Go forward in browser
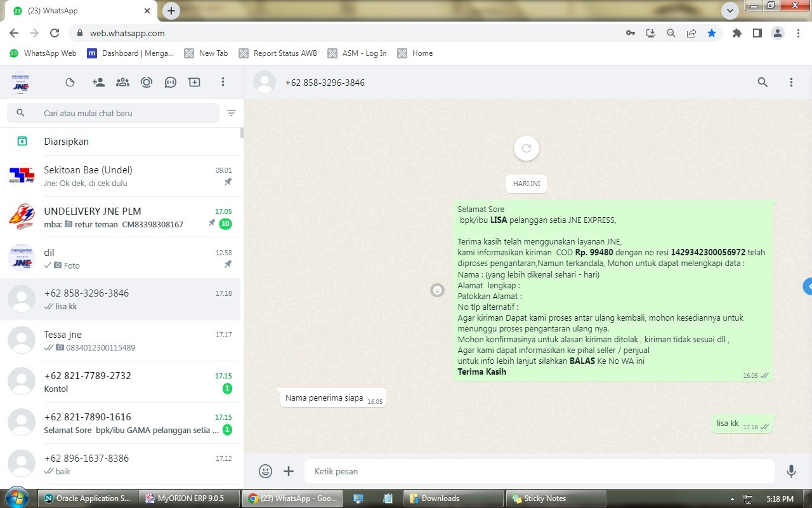This screenshot has width=812, height=508. point(34,33)
